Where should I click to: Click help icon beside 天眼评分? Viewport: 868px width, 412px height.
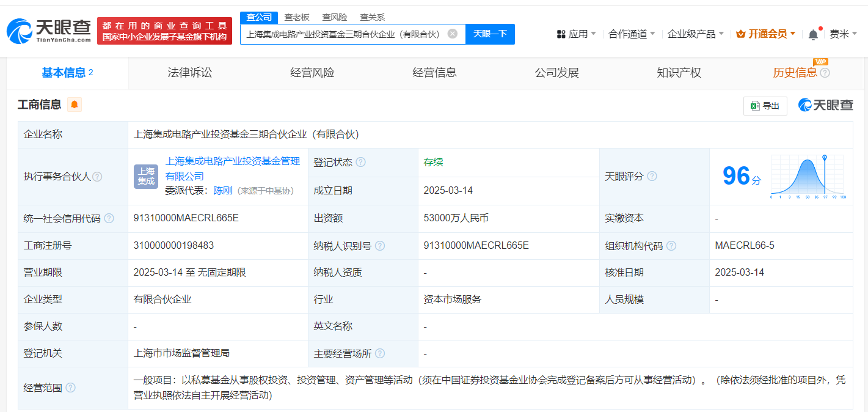[652, 177]
